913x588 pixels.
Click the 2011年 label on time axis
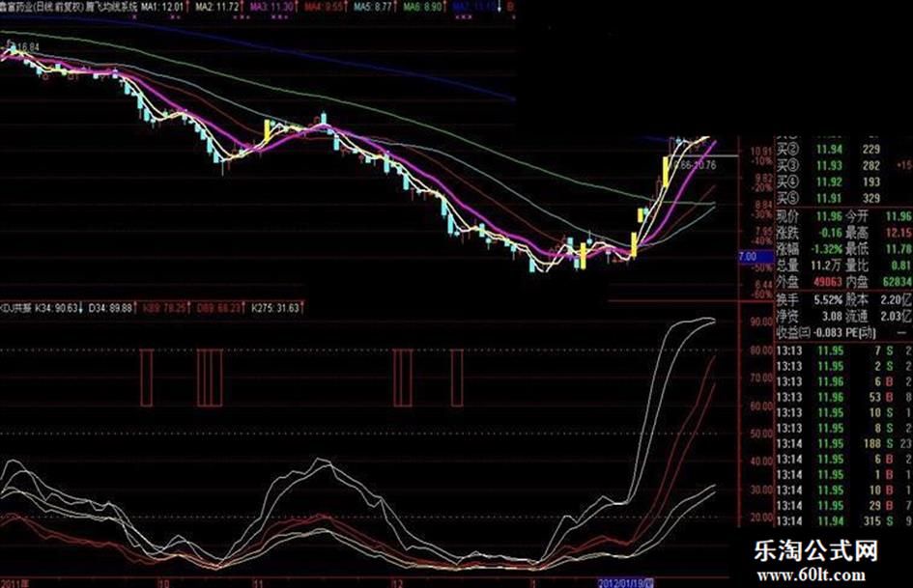click(15, 583)
